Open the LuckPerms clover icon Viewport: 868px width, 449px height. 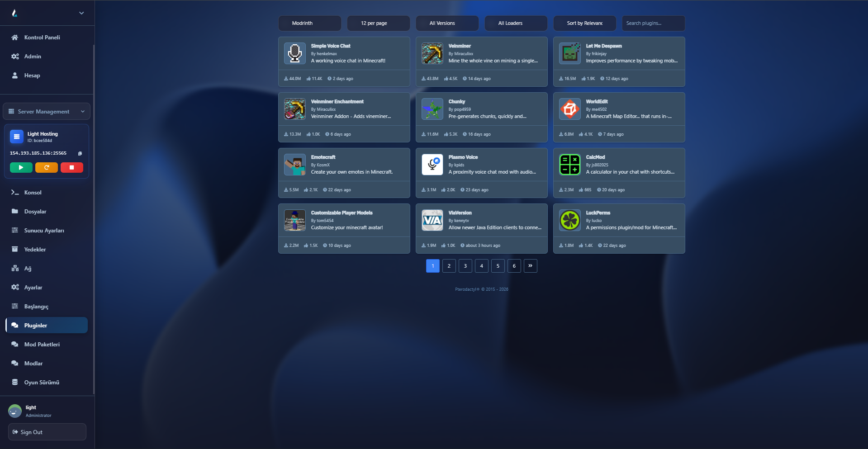tap(569, 220)
